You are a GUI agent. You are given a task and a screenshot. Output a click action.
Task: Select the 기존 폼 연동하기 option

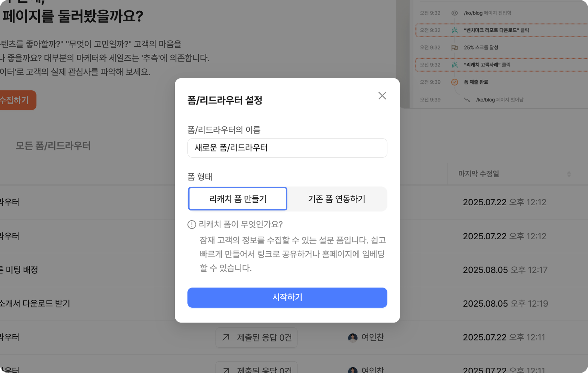click(x=336, y=199)
